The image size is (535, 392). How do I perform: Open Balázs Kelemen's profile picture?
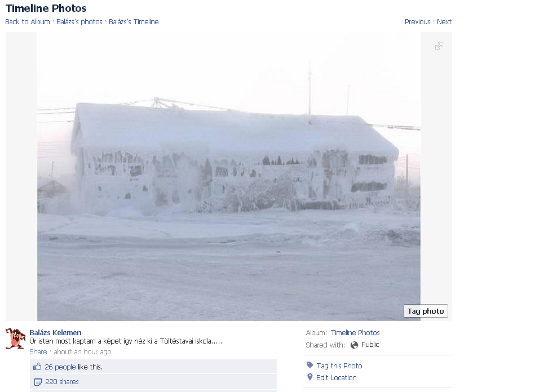[15, 338]
